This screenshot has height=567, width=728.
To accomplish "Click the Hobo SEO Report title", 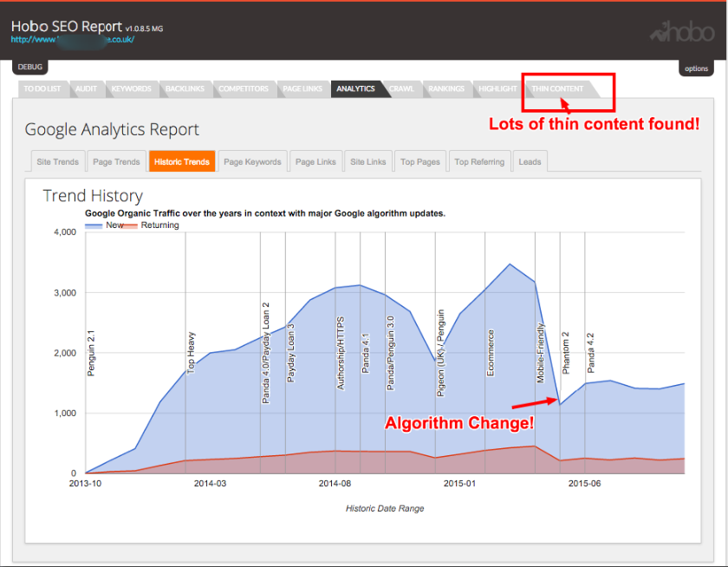I will tap(67, 27).
